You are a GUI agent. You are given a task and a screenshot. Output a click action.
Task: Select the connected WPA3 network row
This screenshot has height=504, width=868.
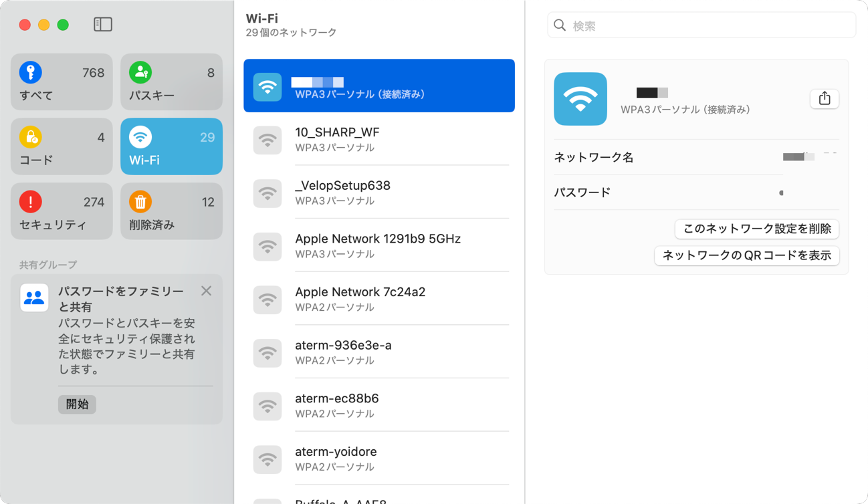tap(379, 86)
